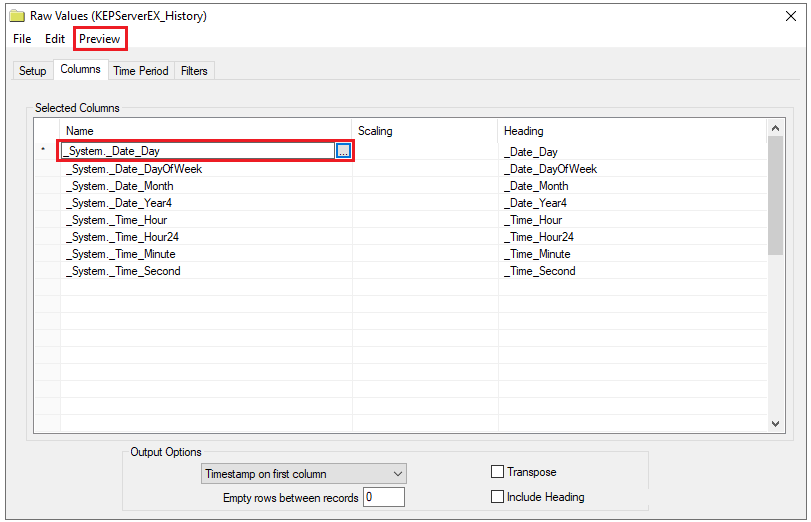This screenshot has width=811, height=522.
Task: Click the scroll up arrow of the columns list
Action: click(x=775, y=128)
